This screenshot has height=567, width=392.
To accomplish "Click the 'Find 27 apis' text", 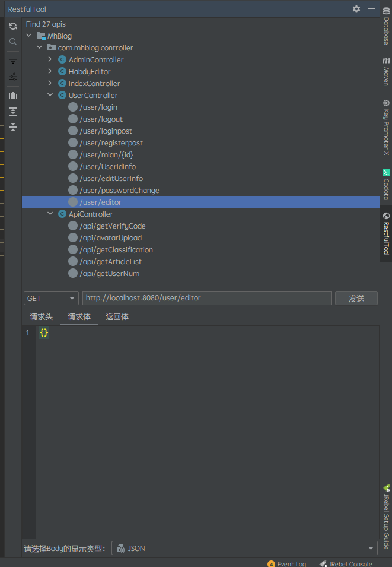I will [46, 24].
